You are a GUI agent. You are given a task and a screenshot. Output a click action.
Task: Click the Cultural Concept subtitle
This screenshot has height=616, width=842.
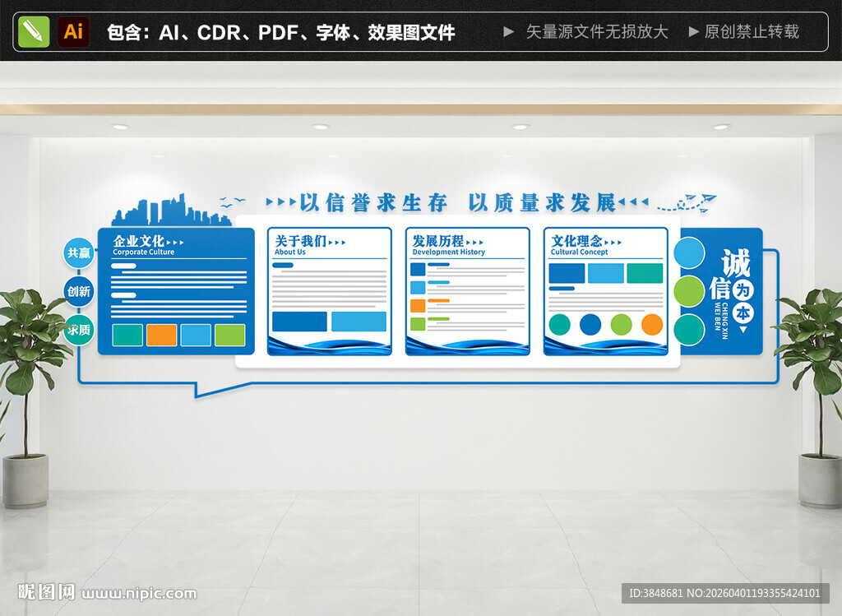coord(580,252)
